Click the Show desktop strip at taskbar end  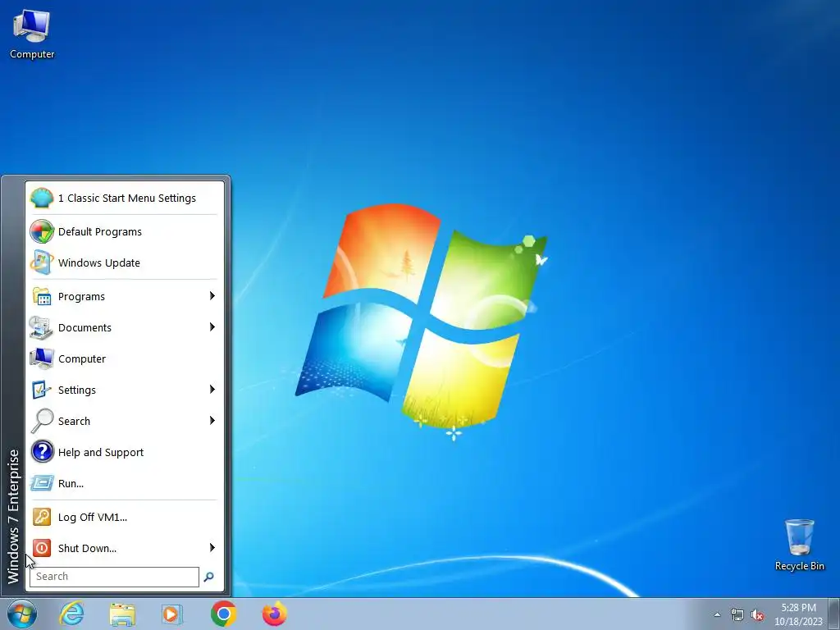(834, 614)
